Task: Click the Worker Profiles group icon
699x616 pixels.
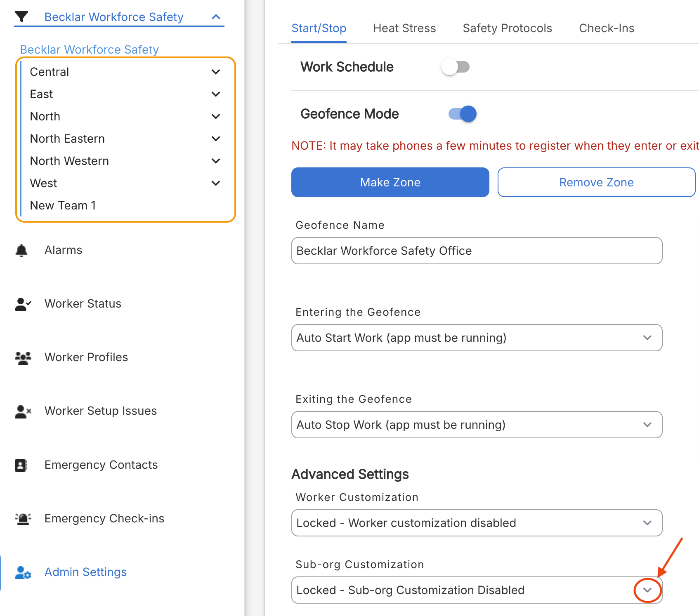Action: (x=23, y=357)
